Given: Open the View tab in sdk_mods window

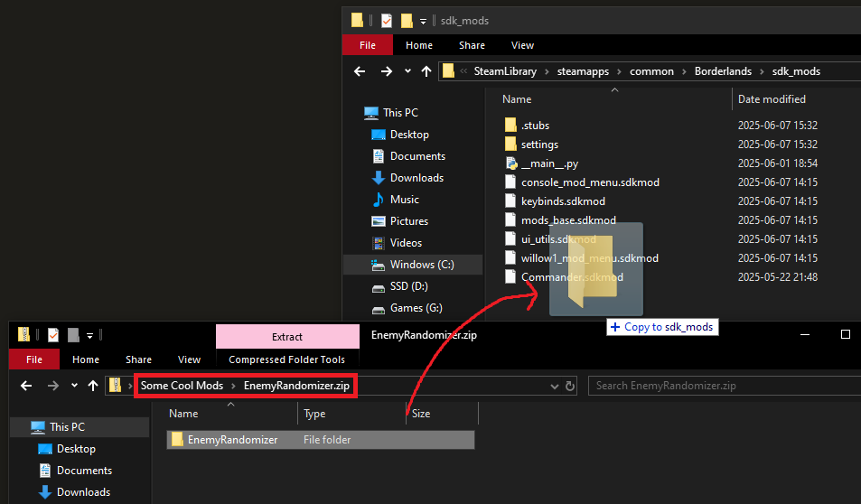Looking at the screenshot, I should tap(522, 45).
